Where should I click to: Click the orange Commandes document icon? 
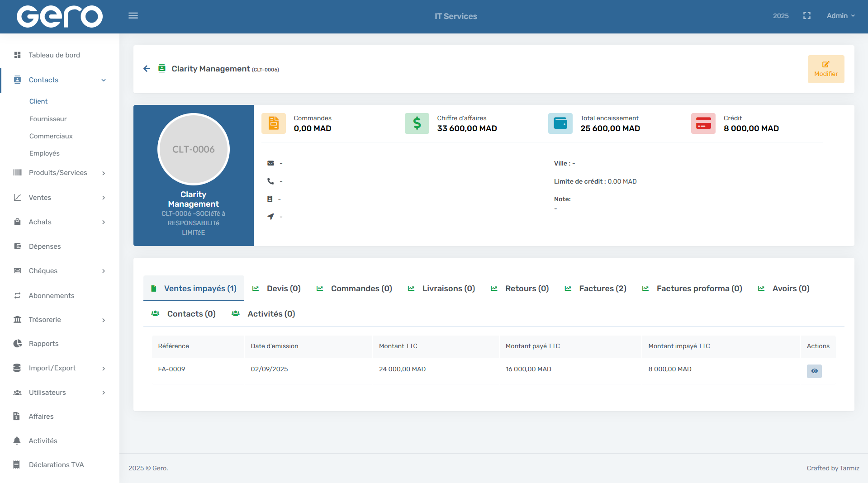pos(273,123)
